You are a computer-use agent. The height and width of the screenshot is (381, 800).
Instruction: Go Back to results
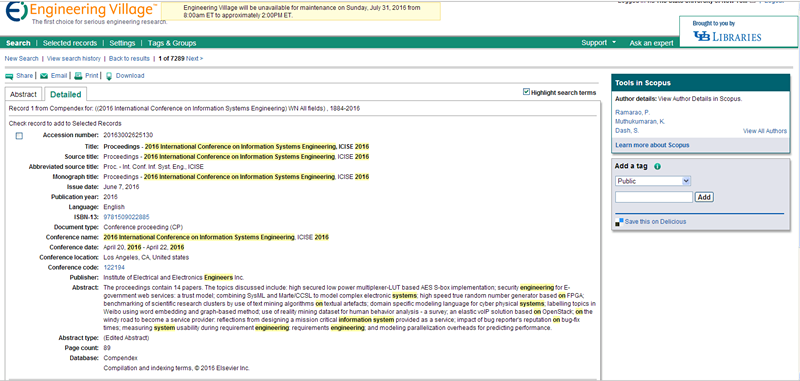point(130,59)
